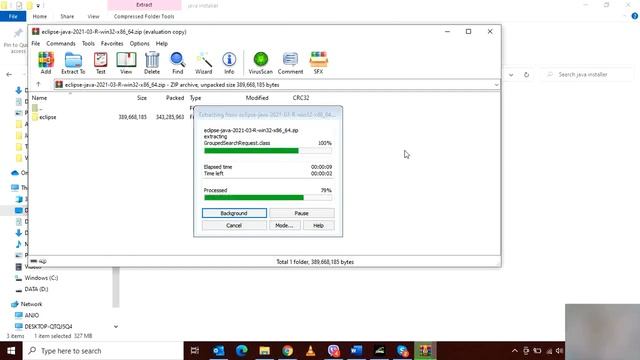The height and width of the screenshot is (360, 640).
Task: Click the volume speaker tray icon
Action: pyautogui.click(x=560, y=351)
